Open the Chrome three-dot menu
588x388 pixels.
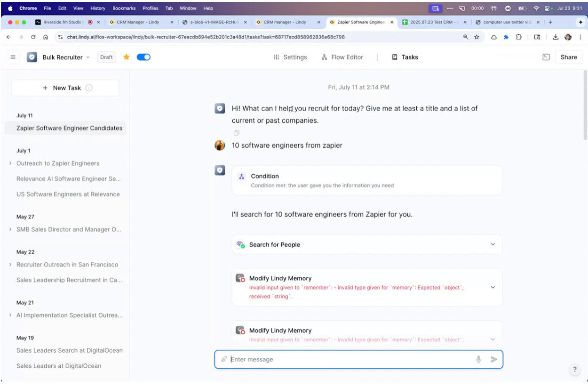click(580, 37)
